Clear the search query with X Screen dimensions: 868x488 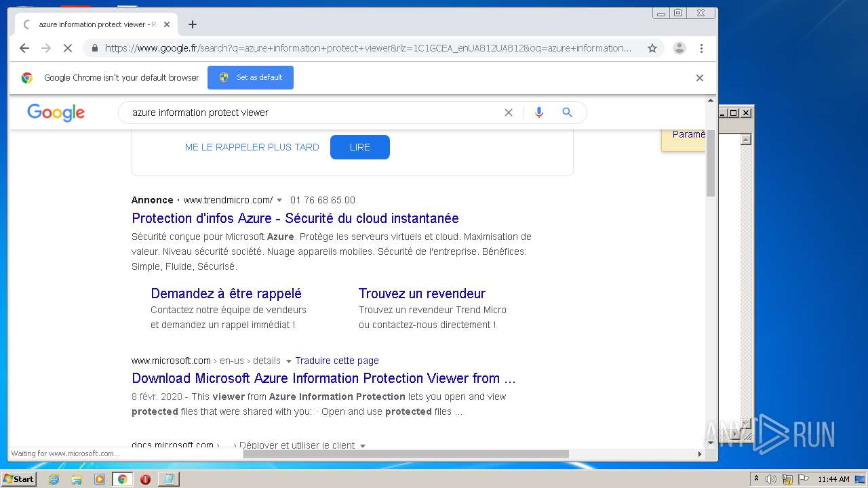click(x=509, y=113)
